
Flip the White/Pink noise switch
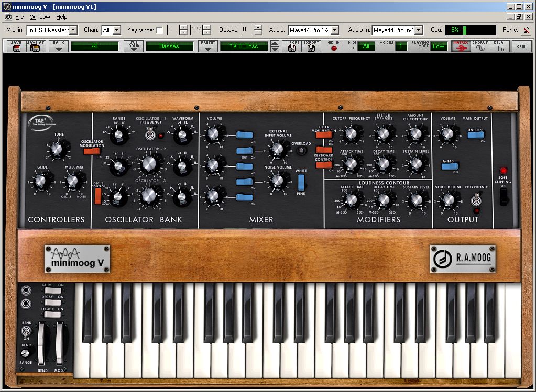coord(301,182)
